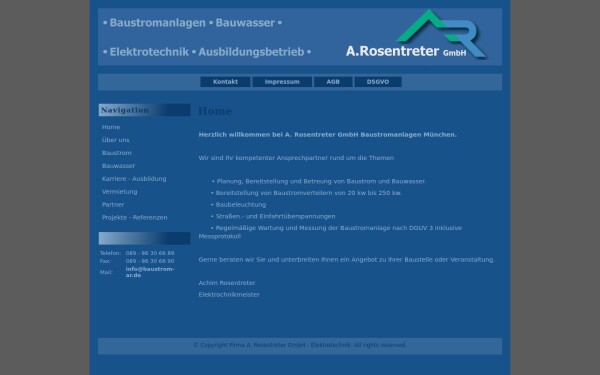Open the Kontakt page
The width and height of the screenshot is (600, 375).
click(x=225, y=82)
